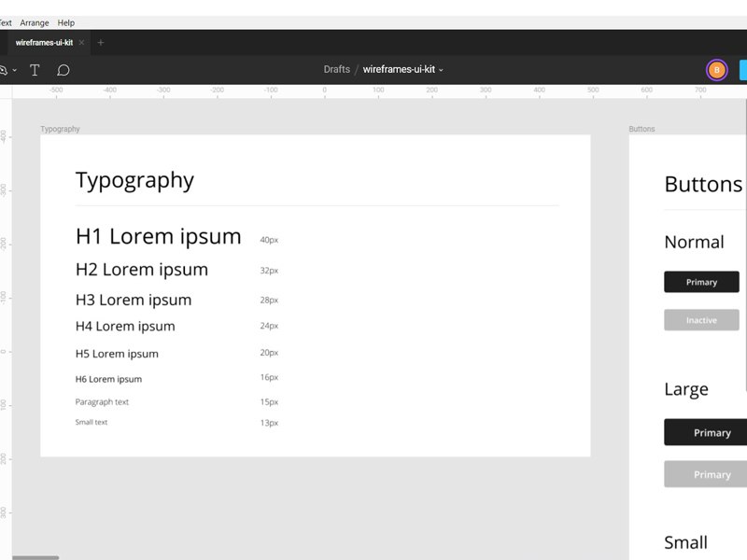Open the wireframes-ui-kit file name dropdown

[x=441, y=70]
